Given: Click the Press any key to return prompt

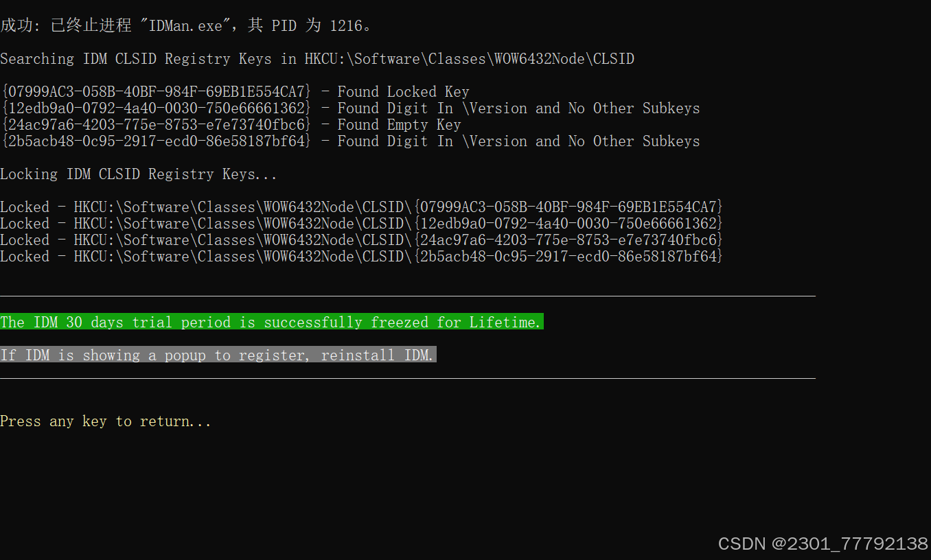Looking at the screenshot, I should coord(106,421).
